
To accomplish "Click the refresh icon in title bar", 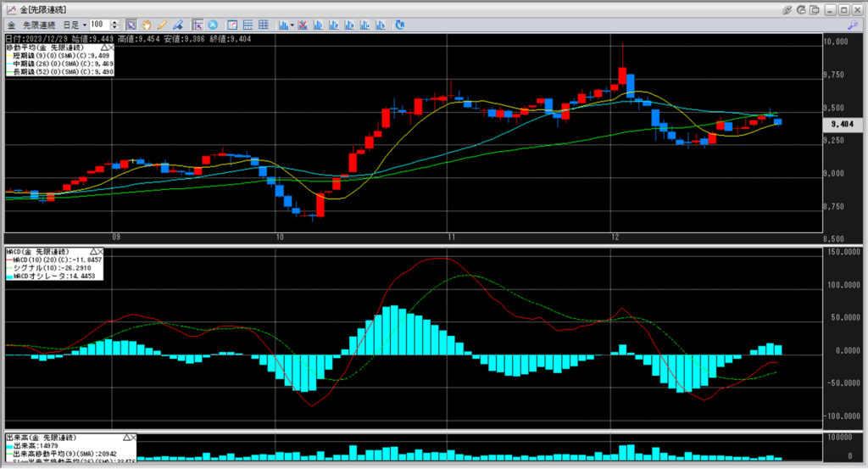I will coord(802,8).
